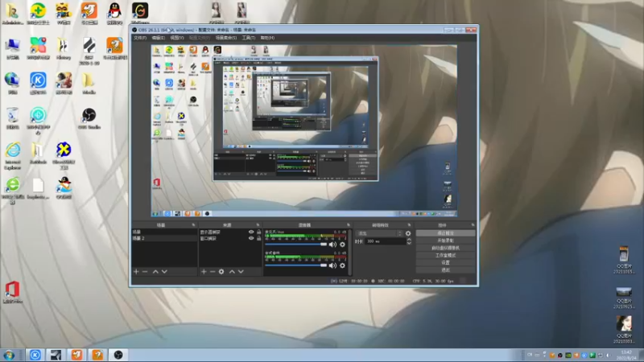Screen dimensions: 644x362
Task: Add a new source with the plus icon
Action: (204, 272)
